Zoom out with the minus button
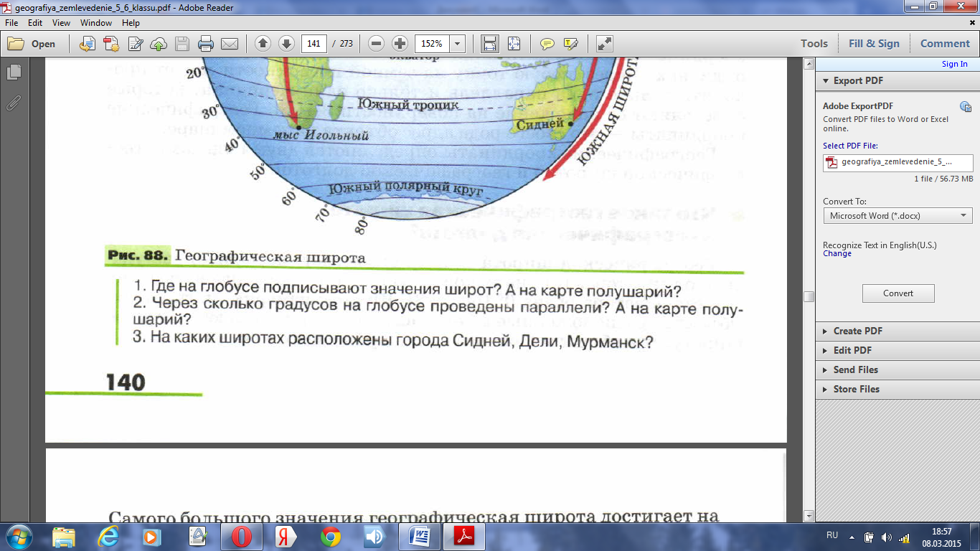The width and height of the screenshot is (980, 551). 377,44
